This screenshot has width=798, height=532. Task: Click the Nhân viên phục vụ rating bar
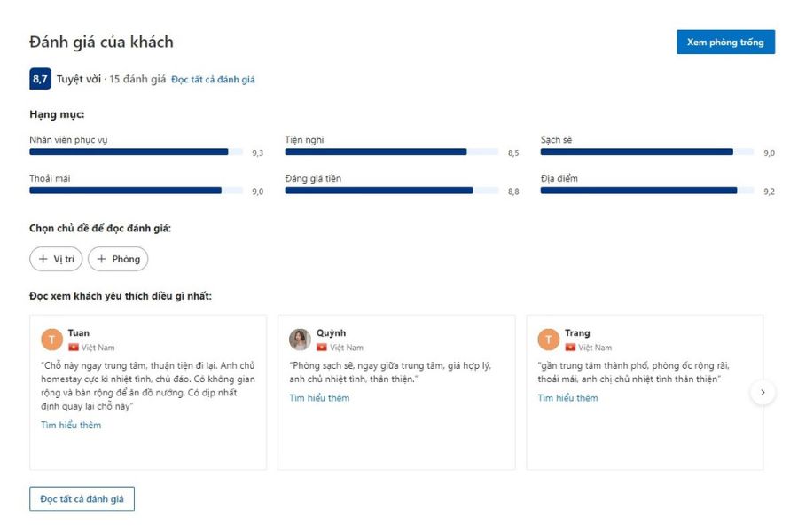pos(137,152)
